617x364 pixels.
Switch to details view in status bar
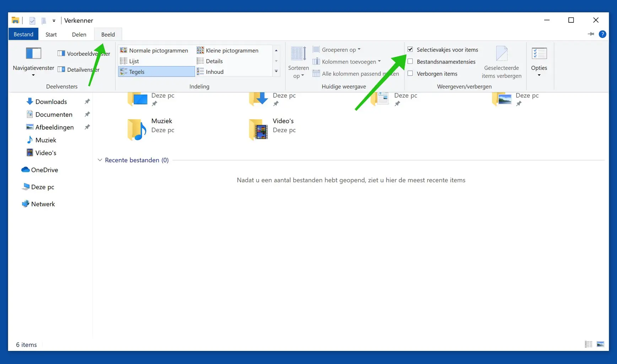coord(589,344)
